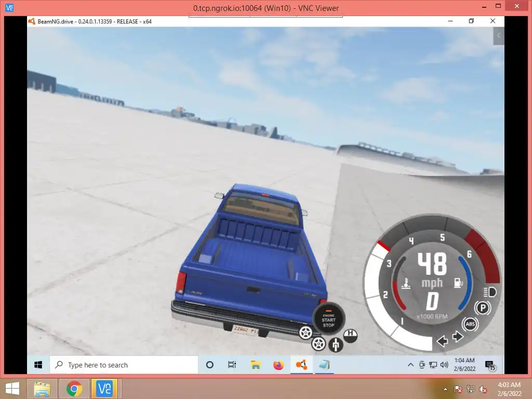Click the upper wheel icon near the bumper
Screen dimensions: 532x399
[305, 332]
